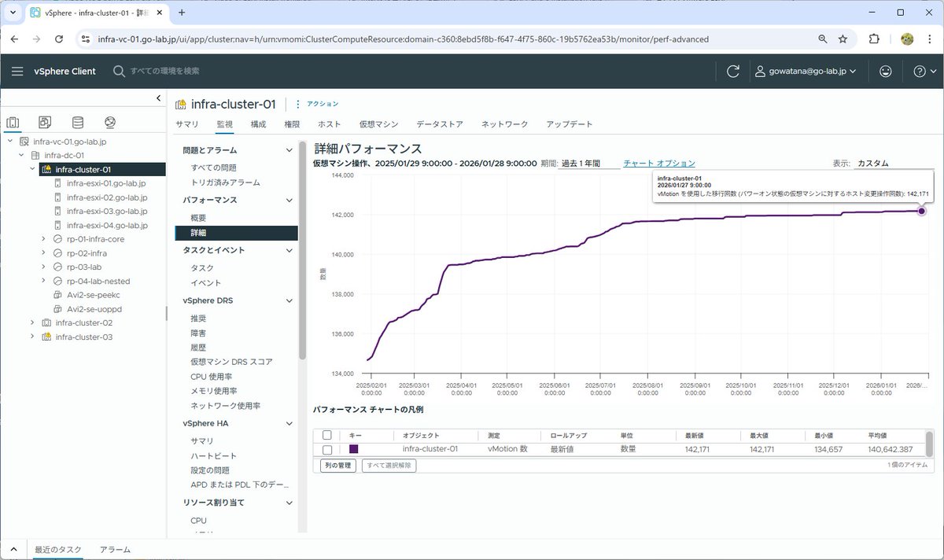Switch to Storage inventory view
Screen dimensions: 944x560
tap(77, 122)
